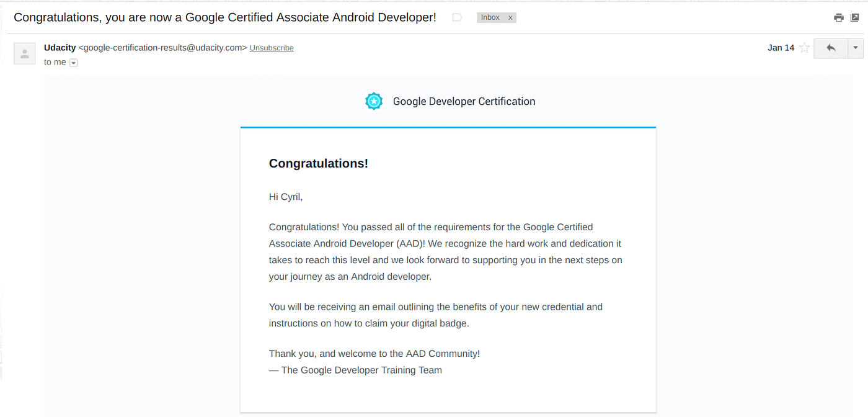Click the Unsubscribe link
The width and height of the screenshot is (868, 417).
click(x=272, y=48)
